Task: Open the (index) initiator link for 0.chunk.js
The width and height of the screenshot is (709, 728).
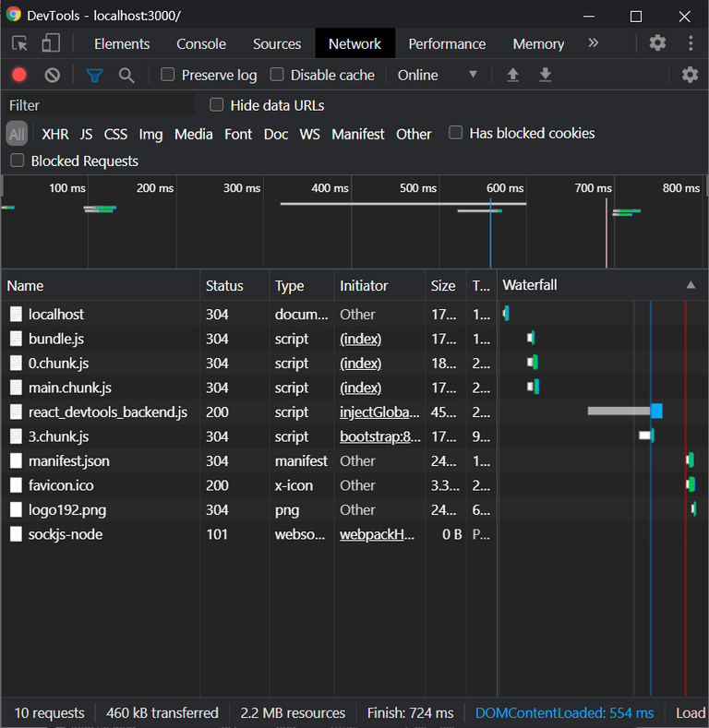Action: pyautogui.click(x=361, y=363)
